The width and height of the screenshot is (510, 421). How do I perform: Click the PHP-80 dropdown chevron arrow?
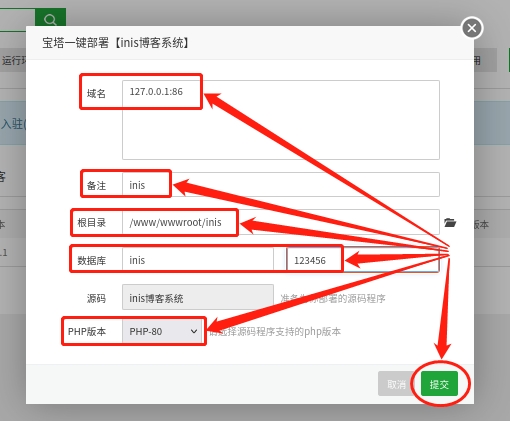(194, 331)
